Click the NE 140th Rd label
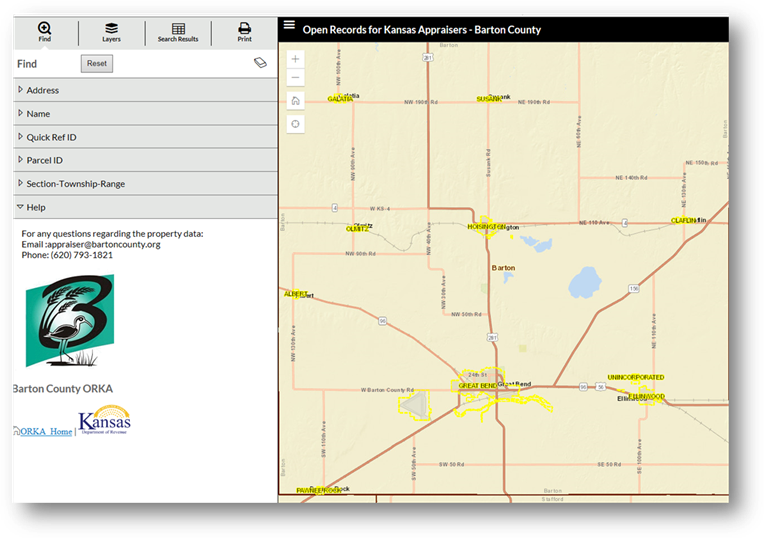Viewport: 764px width, 538px height. point(631,177)
